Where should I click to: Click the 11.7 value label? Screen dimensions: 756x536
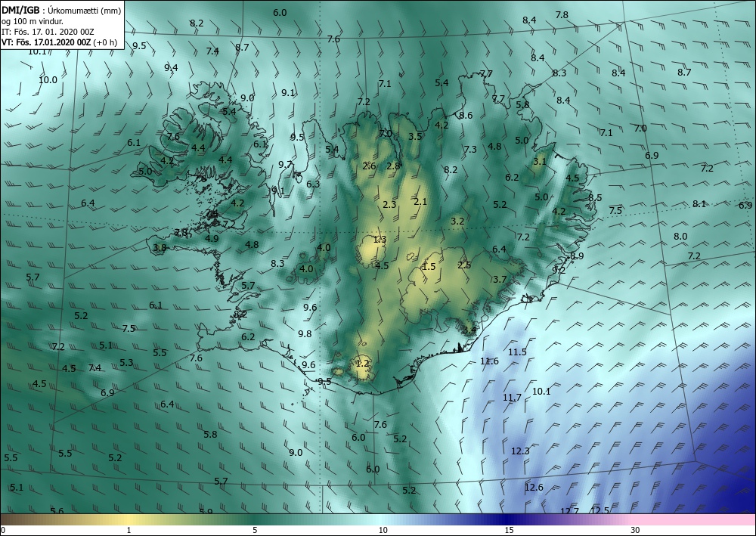(512, 398)
